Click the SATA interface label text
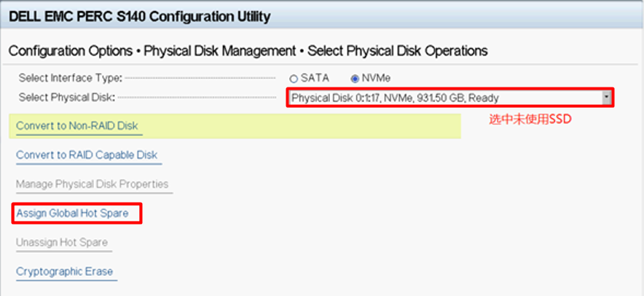This screenshot has height=296, width=644. click(x=315, y=78)
